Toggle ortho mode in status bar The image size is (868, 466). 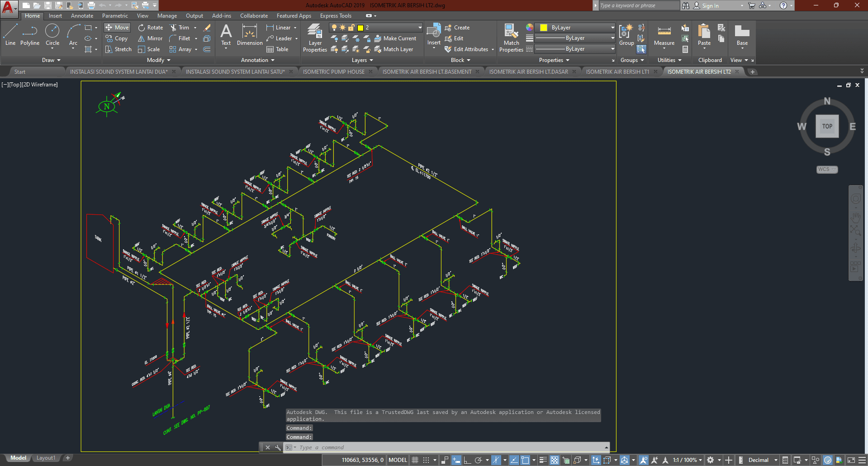467,460
